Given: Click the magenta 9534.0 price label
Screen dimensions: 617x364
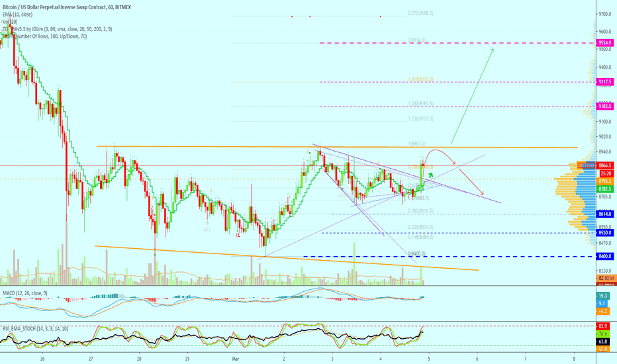Looking at the screenshot, I should [605, 43].
